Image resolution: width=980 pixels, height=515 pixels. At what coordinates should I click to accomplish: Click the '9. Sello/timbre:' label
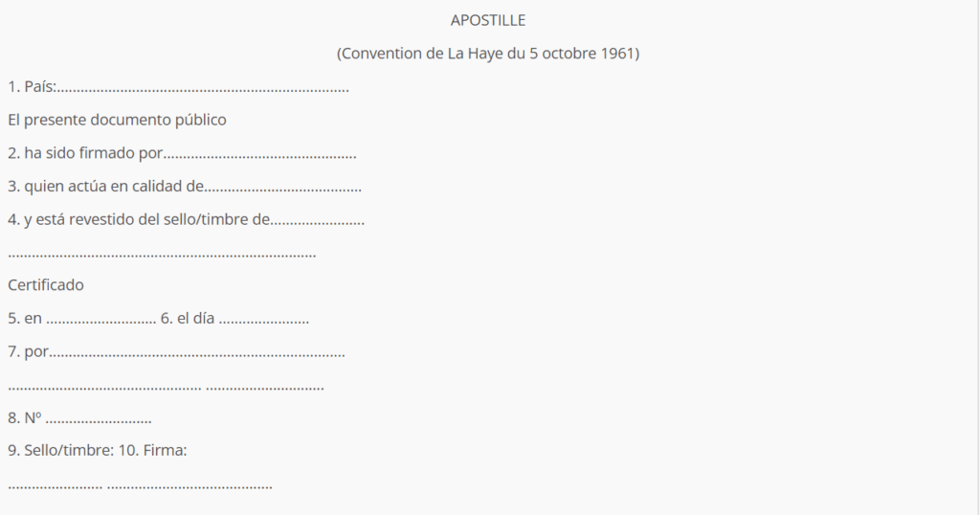pyautogui.click(x=60, y=451)
